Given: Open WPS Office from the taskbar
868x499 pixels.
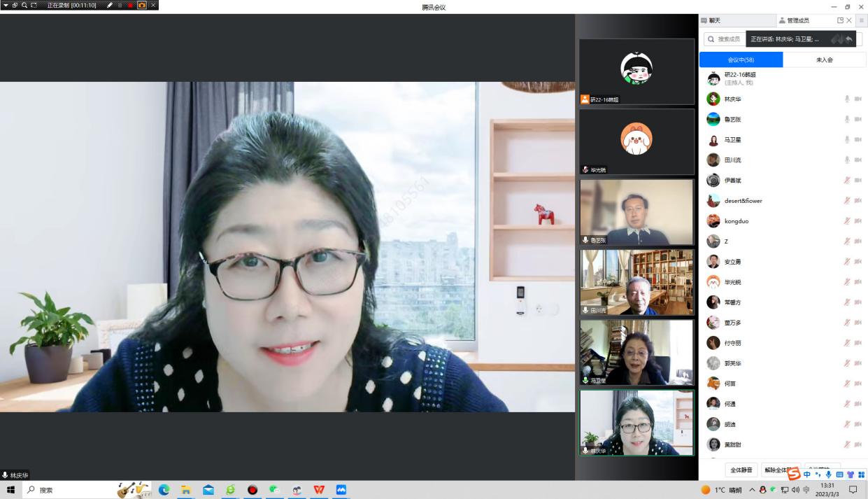Looking at the screenshot, I should tap(319, 490).
